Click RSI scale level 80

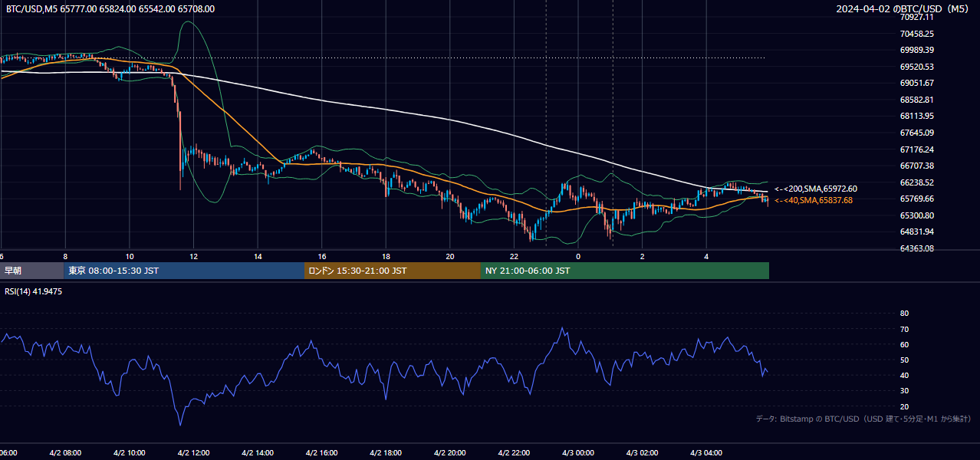point(904,314)
